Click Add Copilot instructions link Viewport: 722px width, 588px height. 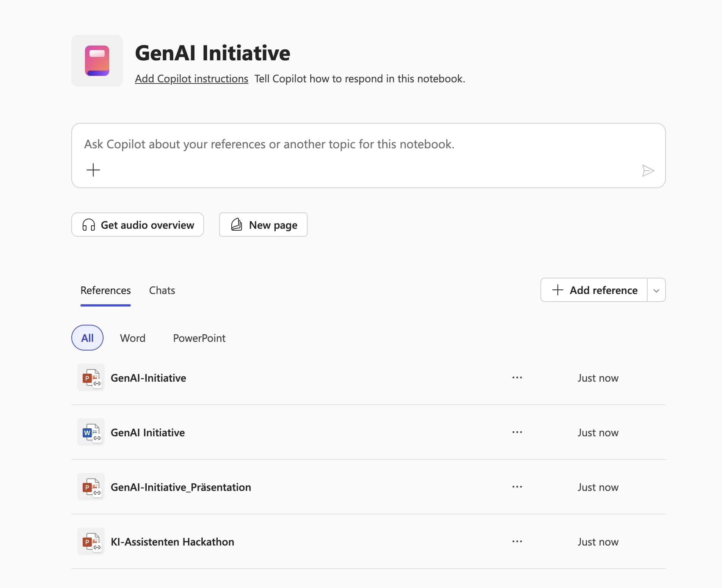[x=191, y=79]
